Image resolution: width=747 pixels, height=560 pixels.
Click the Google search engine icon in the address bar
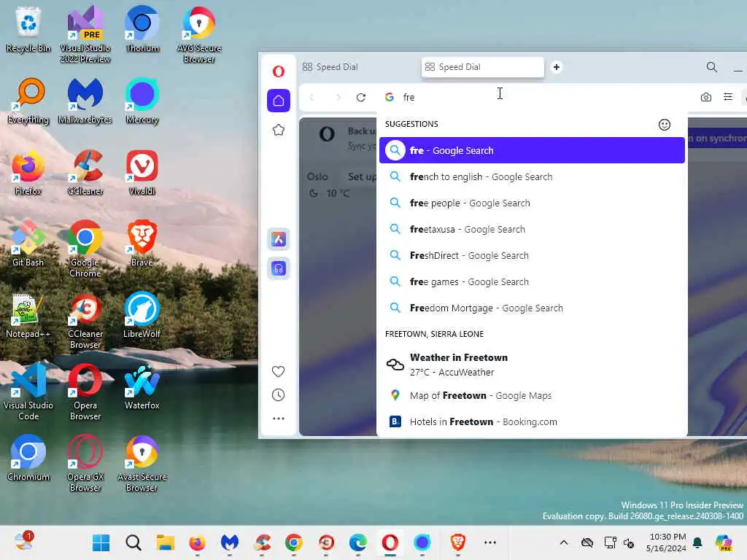click(x=390, y=97)
